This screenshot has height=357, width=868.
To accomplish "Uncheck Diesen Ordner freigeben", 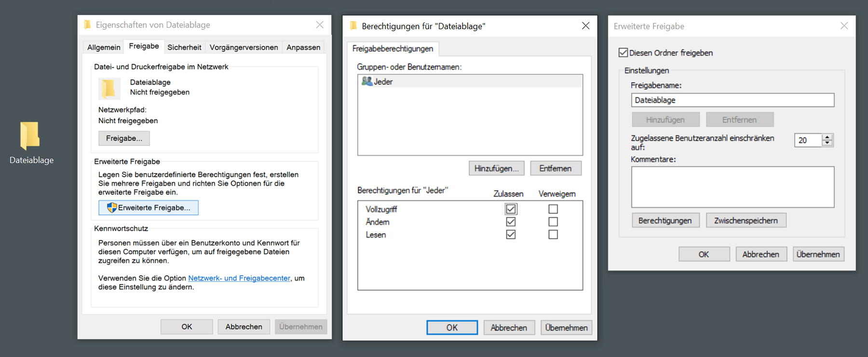I will coord(623,53).
